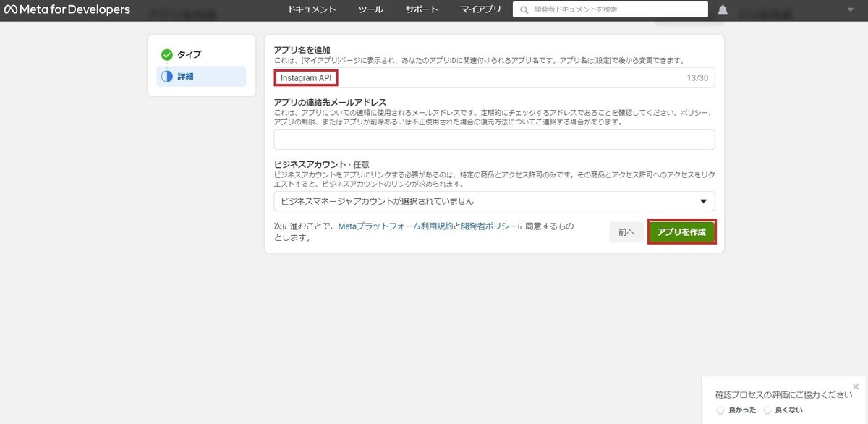
Task: Open the notifications bell icon
Action: pos(723,10)
